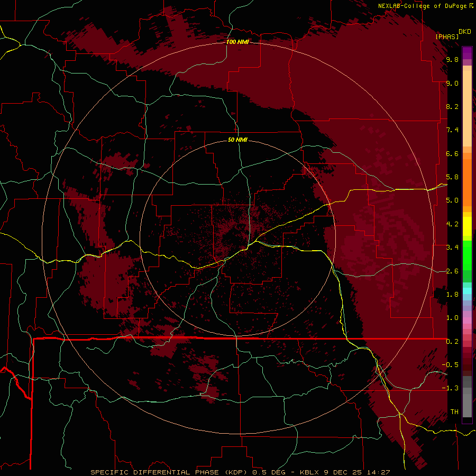Click the 1.0 scale value
Screen dimensions: 476x476
pyautogui.click(x=452, y=318)
